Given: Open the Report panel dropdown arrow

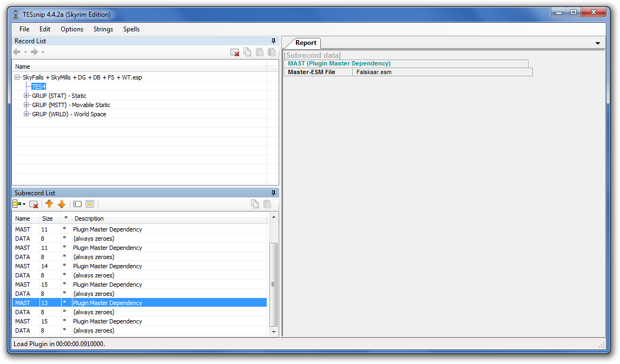Looking at the screenshot, I should tap(598, 43).
